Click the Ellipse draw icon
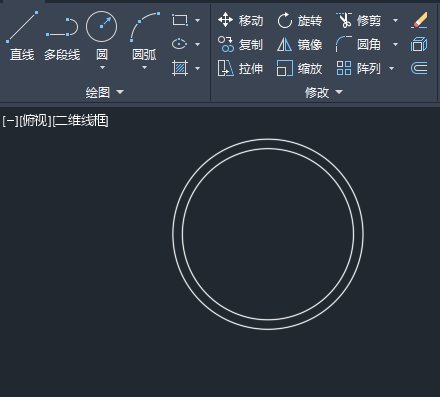 [180, 44]
